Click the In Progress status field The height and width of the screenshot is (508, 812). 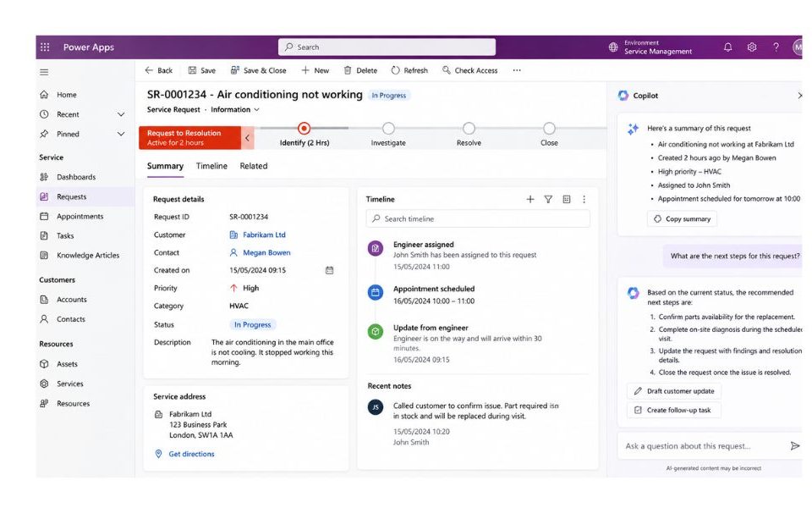[x=253, y=324]
